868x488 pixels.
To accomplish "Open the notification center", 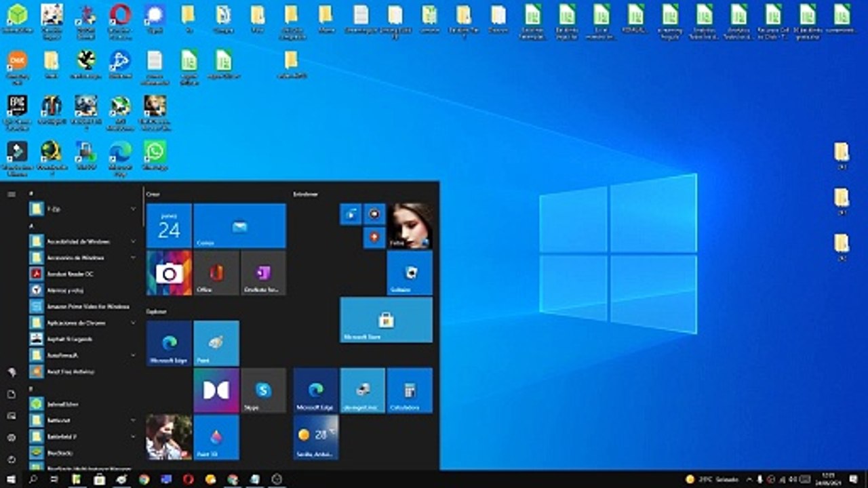I will tap(854, 479).
